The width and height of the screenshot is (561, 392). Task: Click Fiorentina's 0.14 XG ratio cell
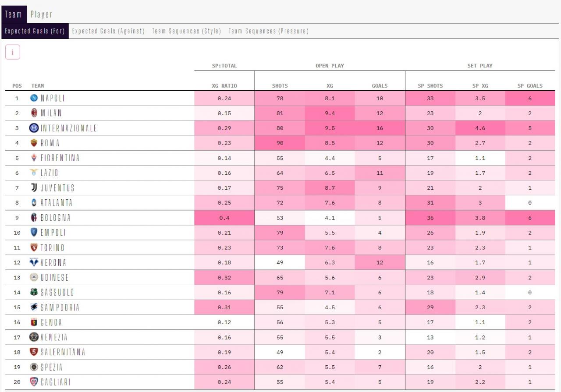(x=224, y=158)
